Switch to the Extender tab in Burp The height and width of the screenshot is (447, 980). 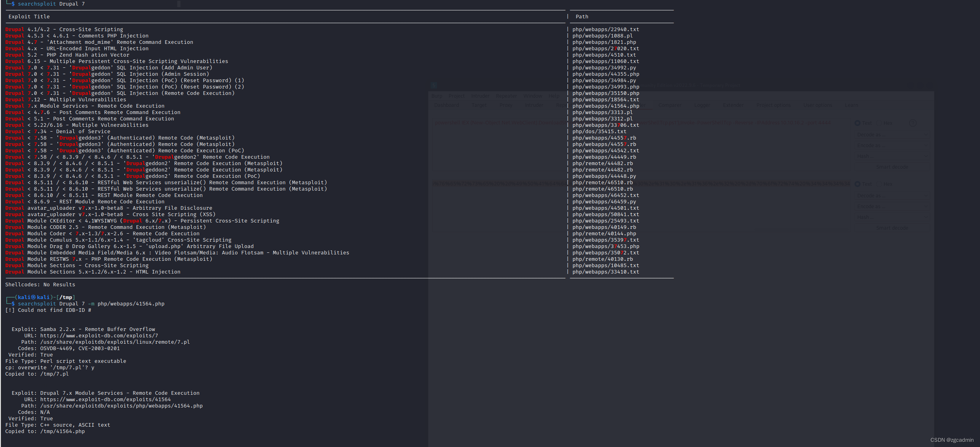[733, 105]
